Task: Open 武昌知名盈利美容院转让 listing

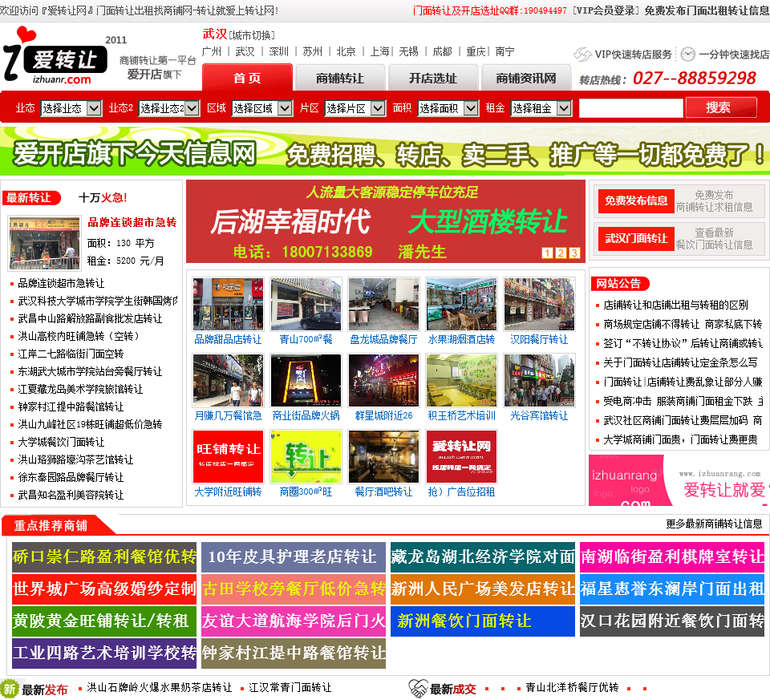Action: 71,495
